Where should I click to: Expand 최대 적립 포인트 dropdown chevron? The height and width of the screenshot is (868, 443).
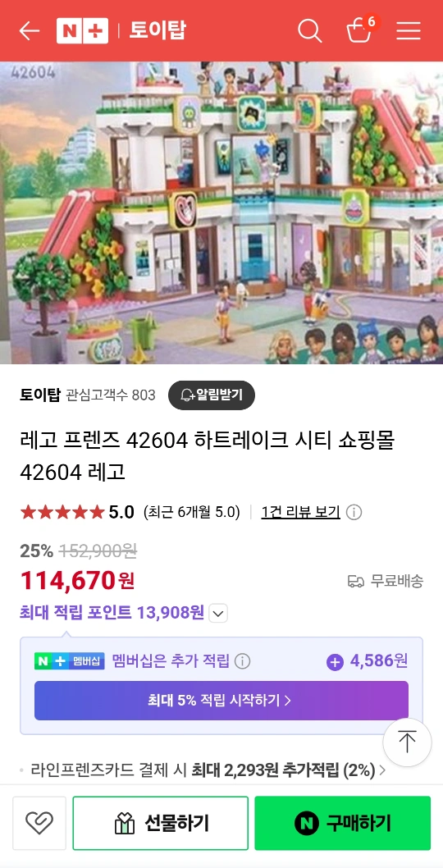[219, 614]
